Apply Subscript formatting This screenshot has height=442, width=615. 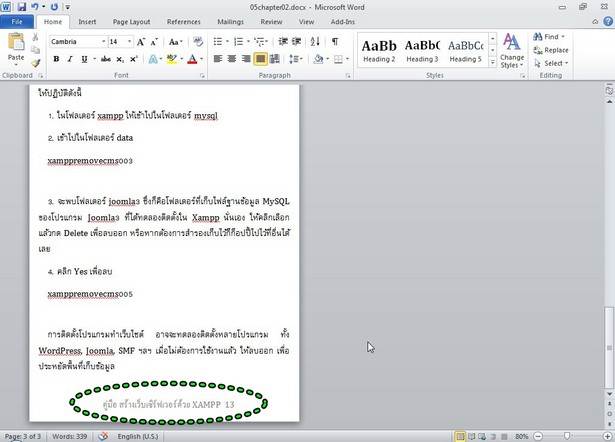[120, 59]
